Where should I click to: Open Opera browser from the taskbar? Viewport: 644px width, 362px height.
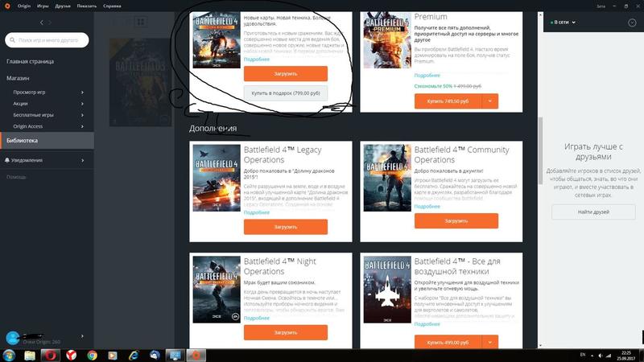click(51, 356)
